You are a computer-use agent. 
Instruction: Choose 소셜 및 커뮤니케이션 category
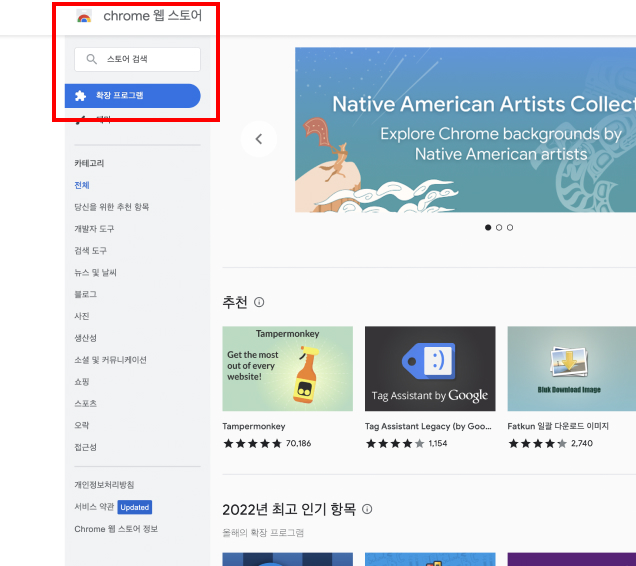point(110,360)
